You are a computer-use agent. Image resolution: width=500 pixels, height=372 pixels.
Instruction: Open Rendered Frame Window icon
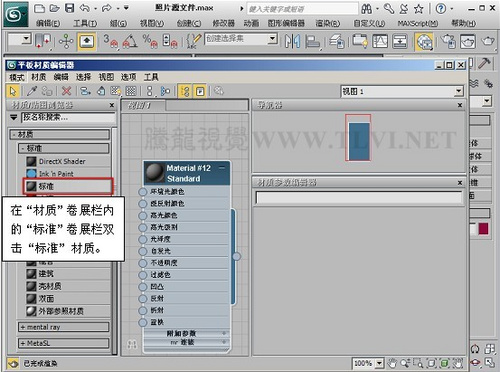(x=467, y=42)
